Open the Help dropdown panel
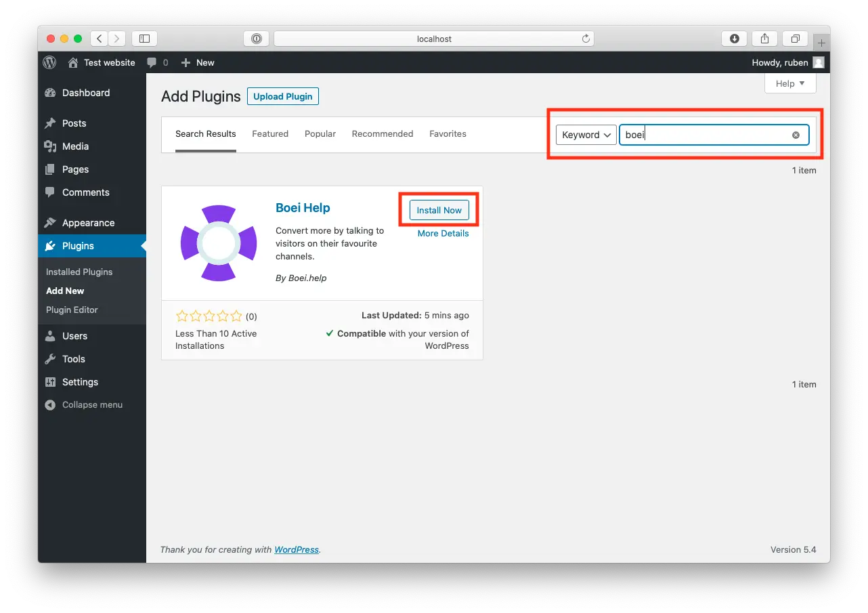This screenshot has height=613, width=868. [x=789, y=83]
